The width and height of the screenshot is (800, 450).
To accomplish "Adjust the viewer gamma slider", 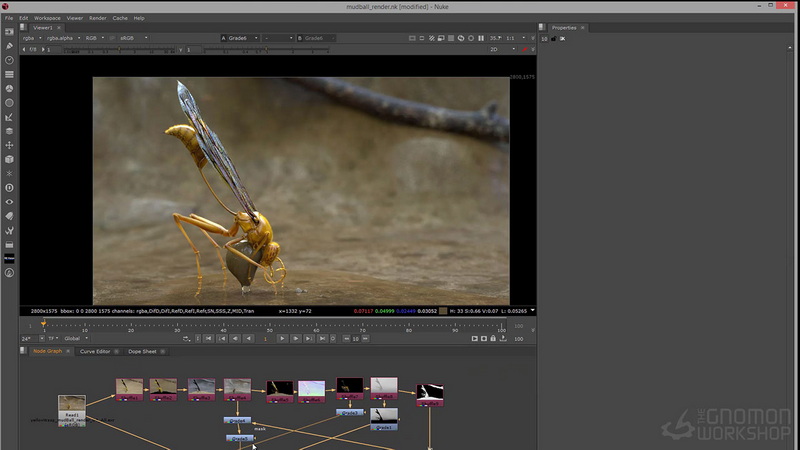I will pos(266,50).
